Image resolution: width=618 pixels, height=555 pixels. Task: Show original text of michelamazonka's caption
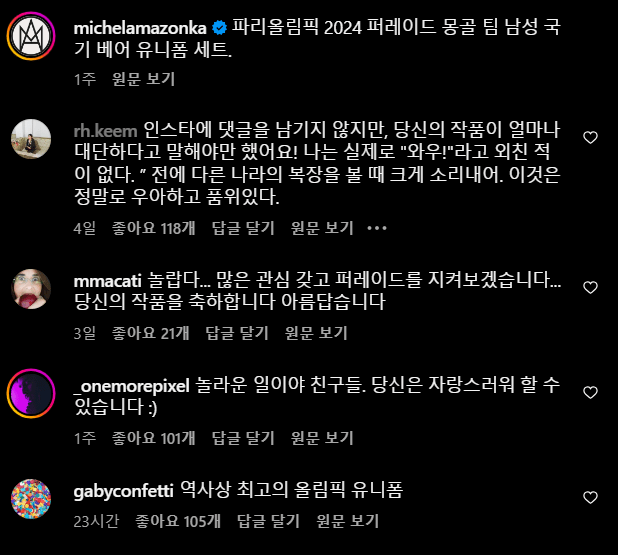tap(143, 79)
